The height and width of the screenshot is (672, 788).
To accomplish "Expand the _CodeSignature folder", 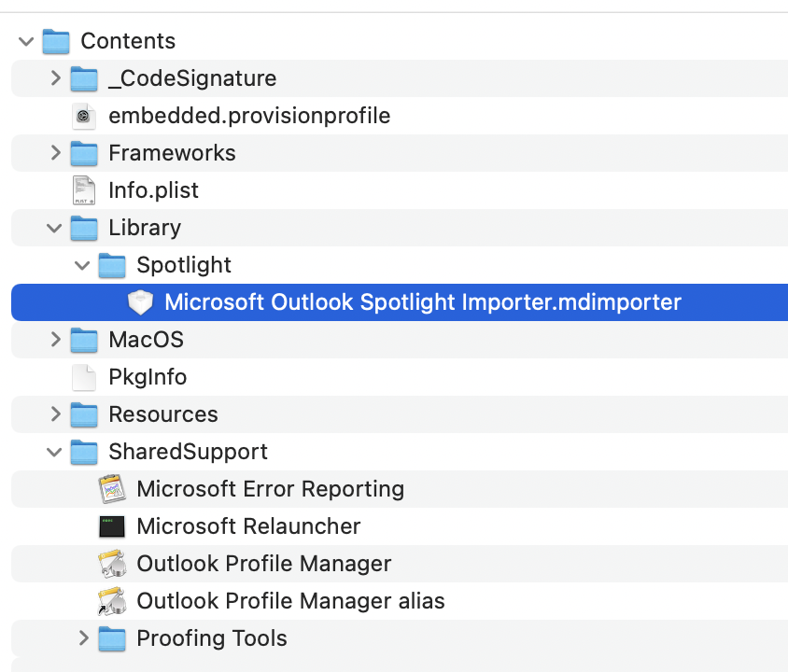I will coord(56,78).
